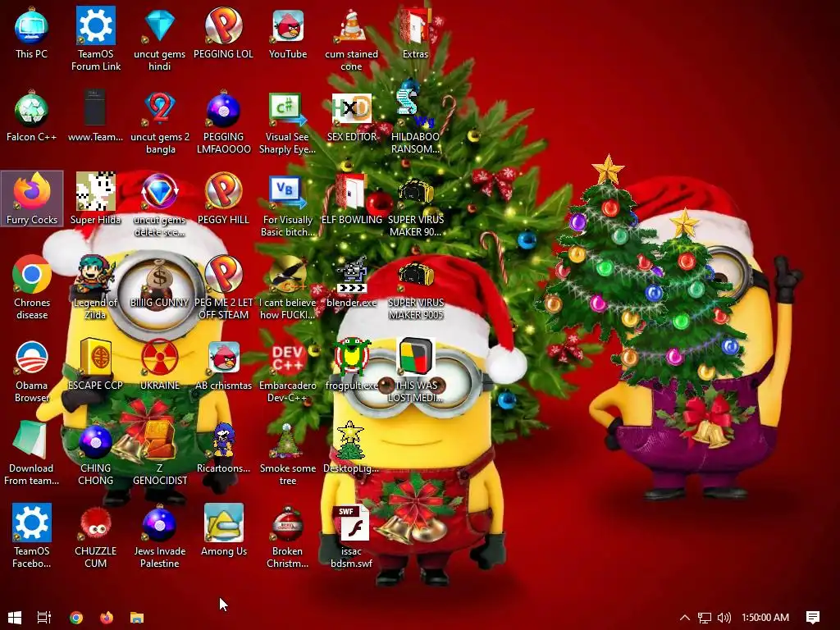
Task: Open the Extras folder icon
Action: click(415, 33)
